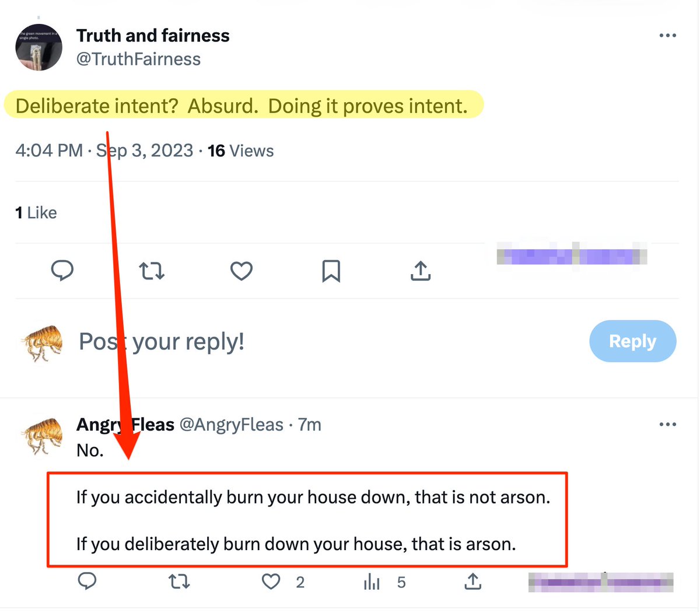Reply to the AngryFleas comment icon
The height and width of the screenshot is (612, 700).
tap(87, 581)
